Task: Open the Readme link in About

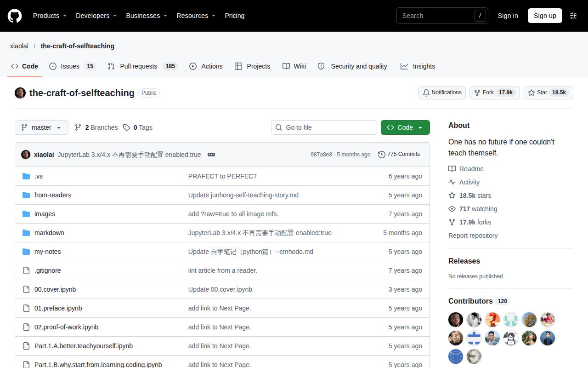Action: [466, 169]
